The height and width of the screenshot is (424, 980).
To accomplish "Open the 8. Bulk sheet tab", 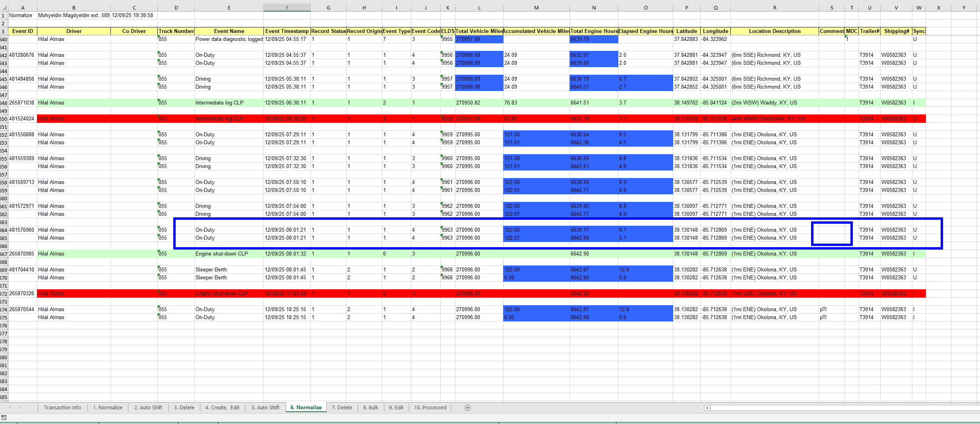I will point(371,408).
